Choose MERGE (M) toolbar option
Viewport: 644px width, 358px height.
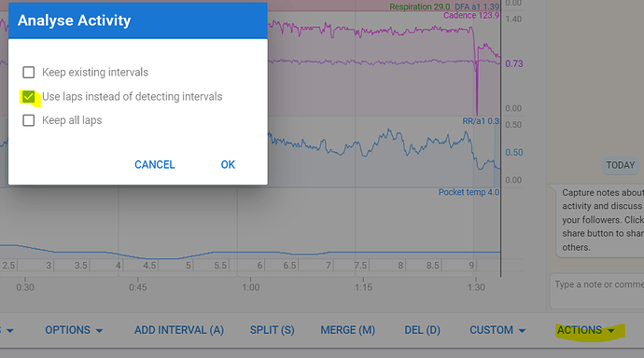(348, 330)
